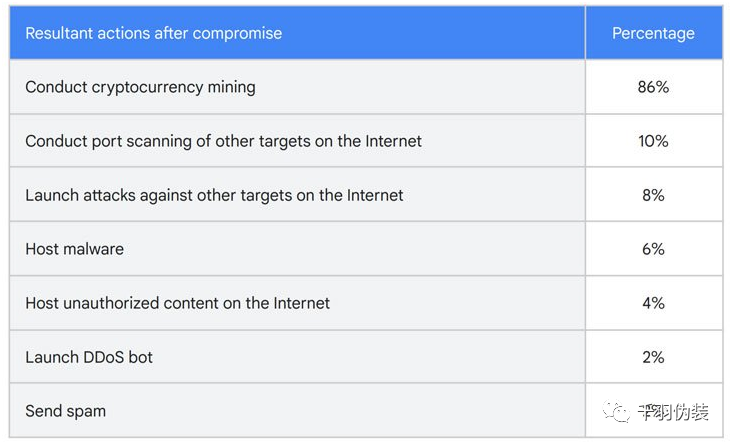The image size is (732, 444).
Task: Click the Percentage column header
Action: coord(653,33)
